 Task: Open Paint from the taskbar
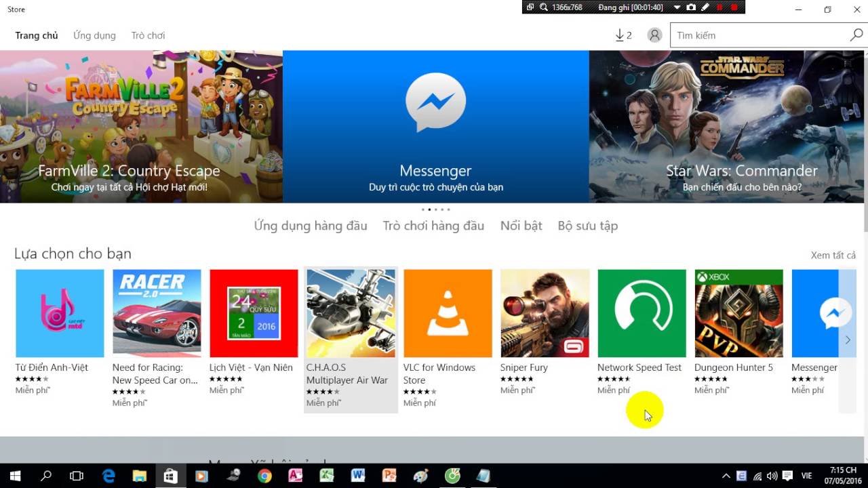[420, 476]
